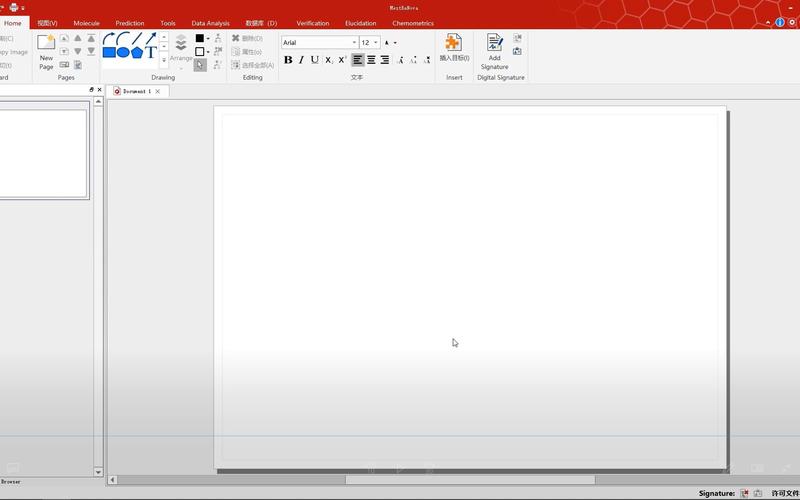Click the upper small signature icon
The width and height of the screenshot is (800, 500).
point(517,38)
